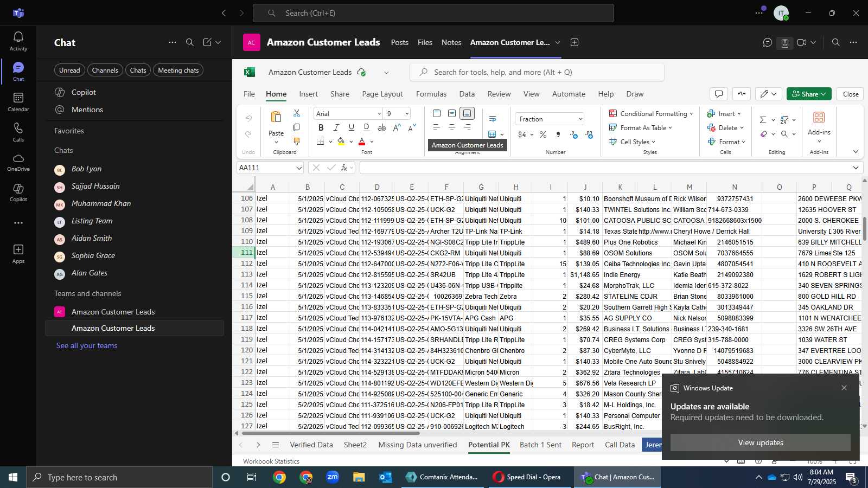Click the green Share button
This screenshot has height=488, width=868.
tap(809, 94)
